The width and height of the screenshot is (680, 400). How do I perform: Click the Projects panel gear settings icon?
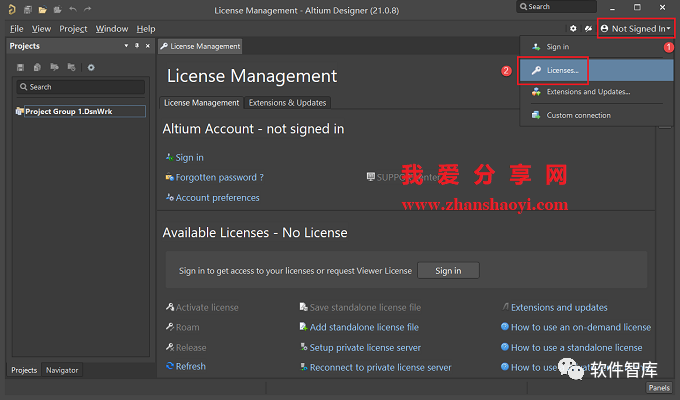pyautogui.click(x=91, y=67)
